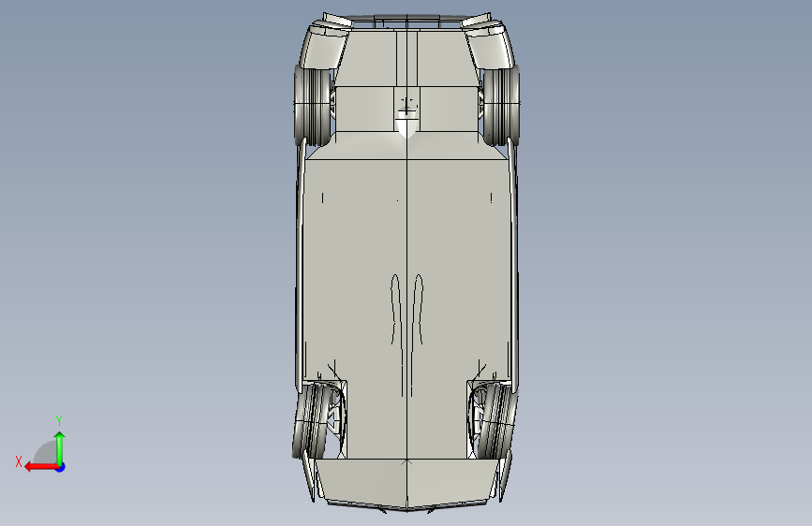Click the green "Y" label of the triad
This screenshot has height=526, width=812.
[x=59, y=420]
